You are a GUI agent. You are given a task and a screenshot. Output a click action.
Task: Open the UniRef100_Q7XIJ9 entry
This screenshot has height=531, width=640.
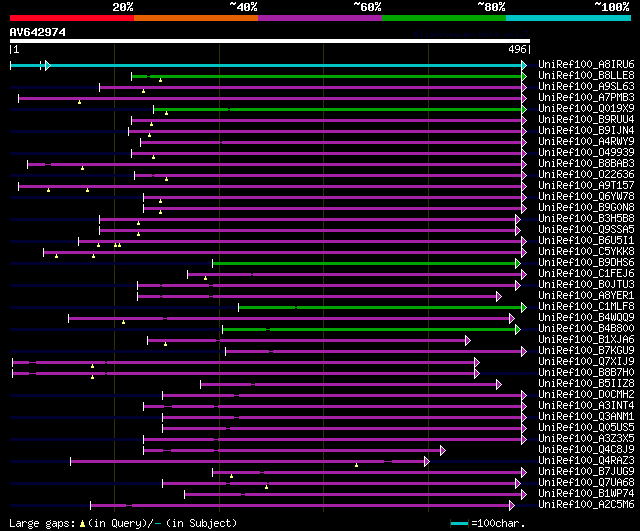(x=586, y=362)
